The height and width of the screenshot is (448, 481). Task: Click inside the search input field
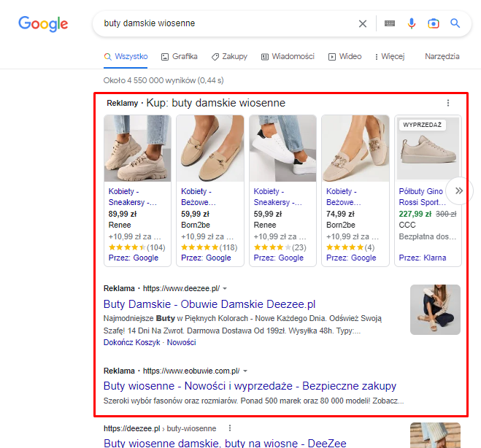coord(227,23)
